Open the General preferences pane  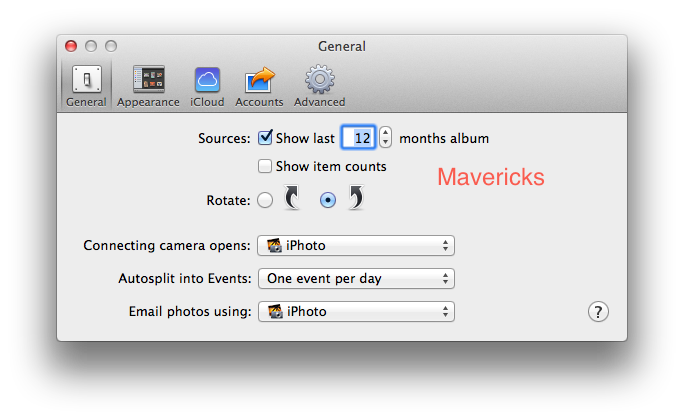click(x=86, y=86)
